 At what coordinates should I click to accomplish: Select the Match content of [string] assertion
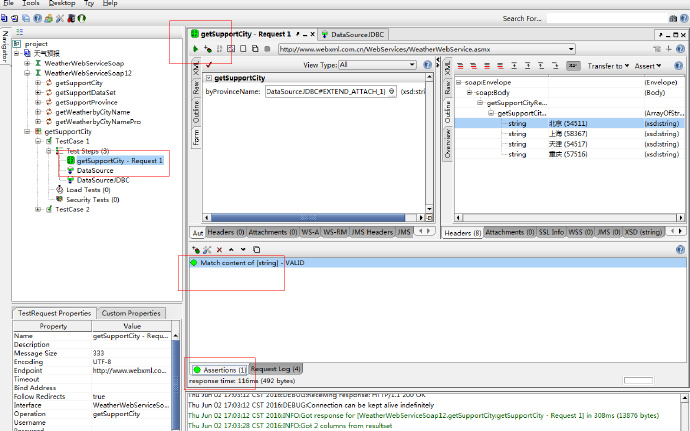coord(438,263)
